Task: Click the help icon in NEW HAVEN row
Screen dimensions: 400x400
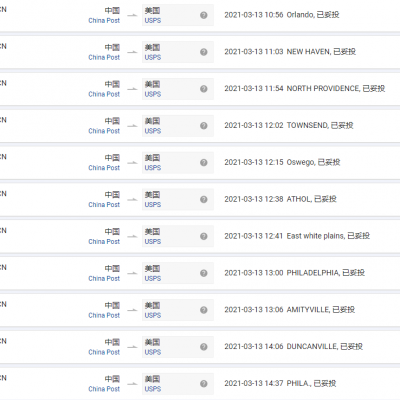Action: tap(204, 52)
